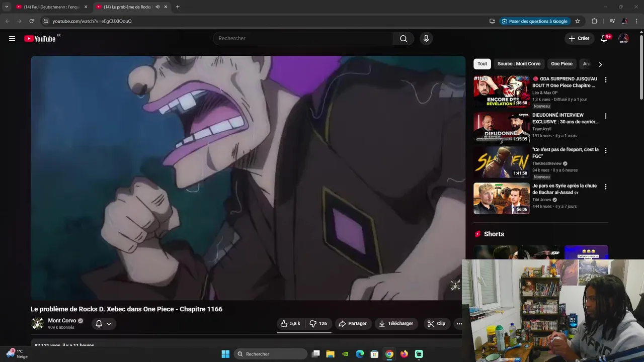The width and height of the screenshot is (644, 362).
Task: Share the video via Partager
Action: 353,324
